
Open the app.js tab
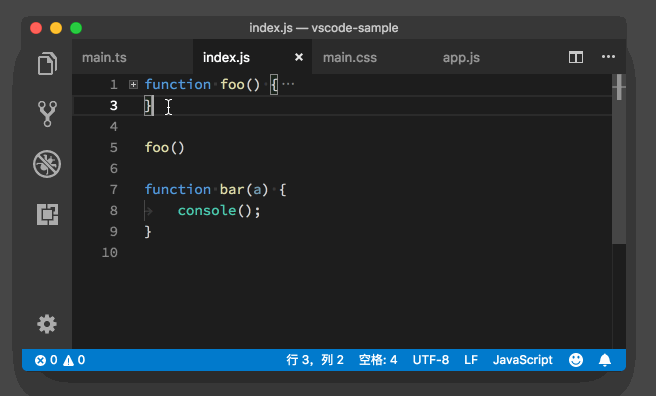click(x=461, y=57)
